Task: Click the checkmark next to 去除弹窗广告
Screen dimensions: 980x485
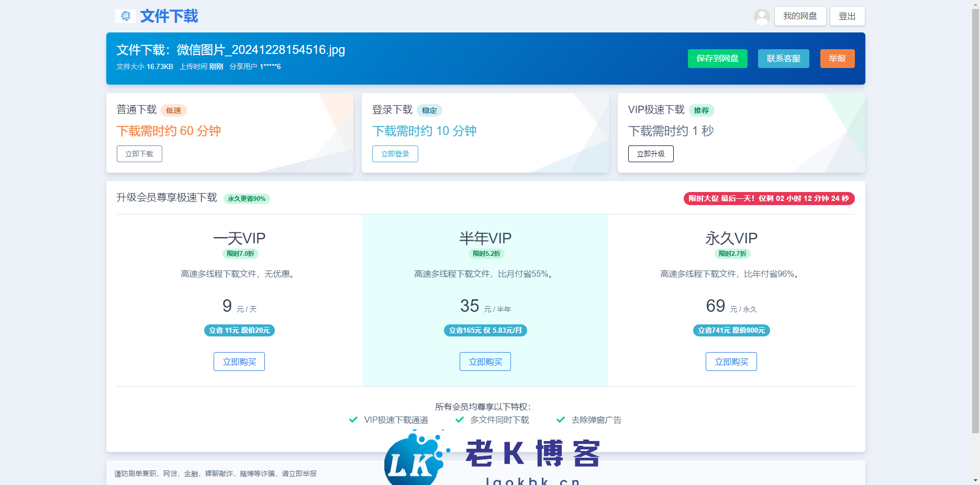Action: (x=561, y=420)
